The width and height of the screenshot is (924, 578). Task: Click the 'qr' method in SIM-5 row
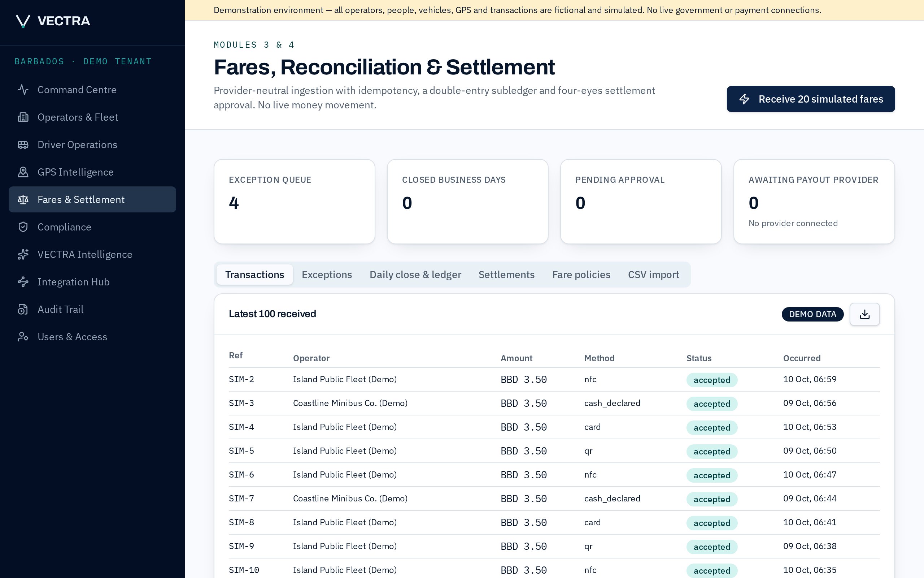click(x=588, y=451)
